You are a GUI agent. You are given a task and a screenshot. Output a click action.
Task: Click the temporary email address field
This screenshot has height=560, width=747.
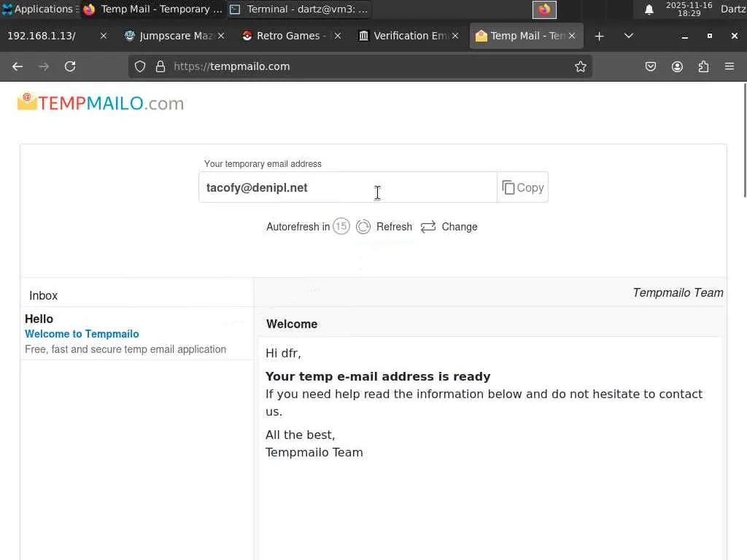[348, 187]
